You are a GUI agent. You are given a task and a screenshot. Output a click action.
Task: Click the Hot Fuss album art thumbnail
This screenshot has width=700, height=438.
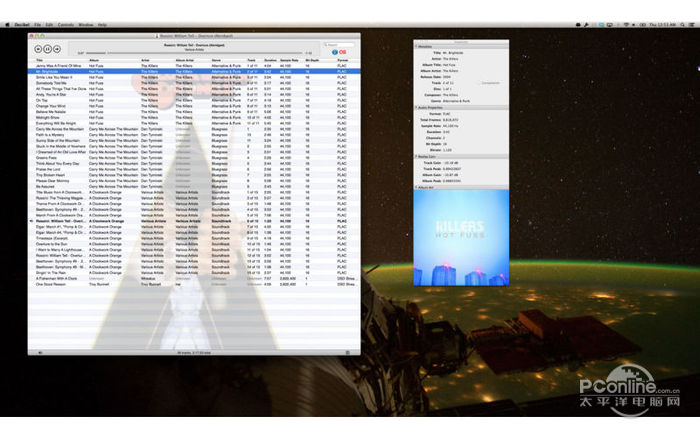click(x=461, y=238)
